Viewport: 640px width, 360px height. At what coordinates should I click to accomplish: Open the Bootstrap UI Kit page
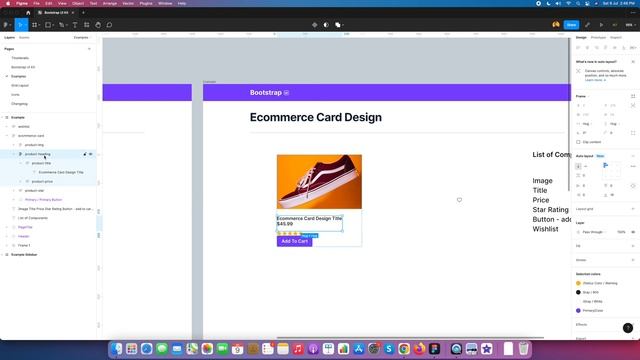[23, 67]
